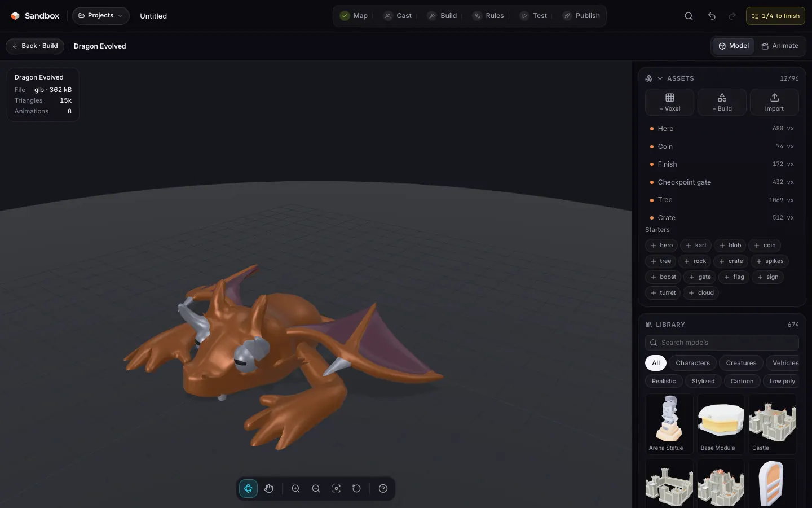Go to the Map step
The width and height of the screenshot is (812, 508).
(354, 16)
